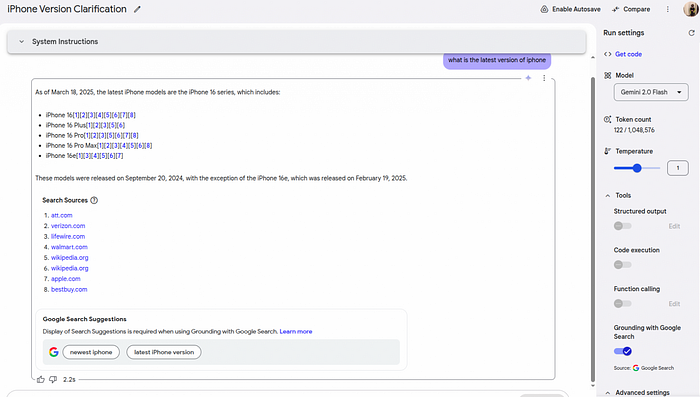Give thumbs up to the response

(41, 380)
